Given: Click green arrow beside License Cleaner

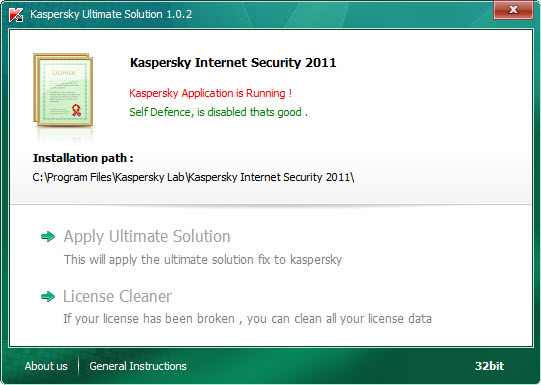Looking at the screenshot, I should (48, 296).
